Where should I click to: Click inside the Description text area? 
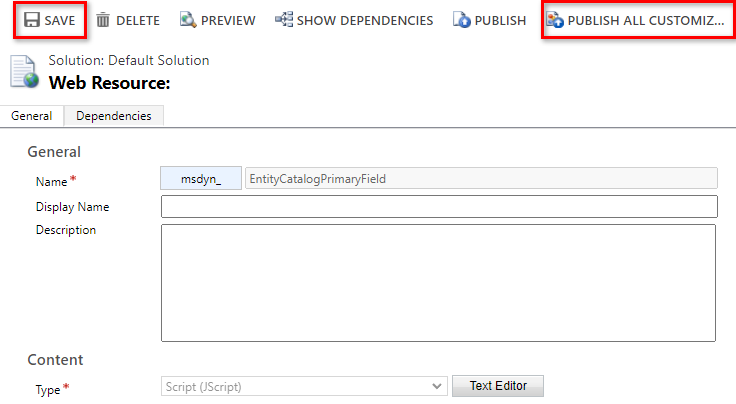(438, 283)
